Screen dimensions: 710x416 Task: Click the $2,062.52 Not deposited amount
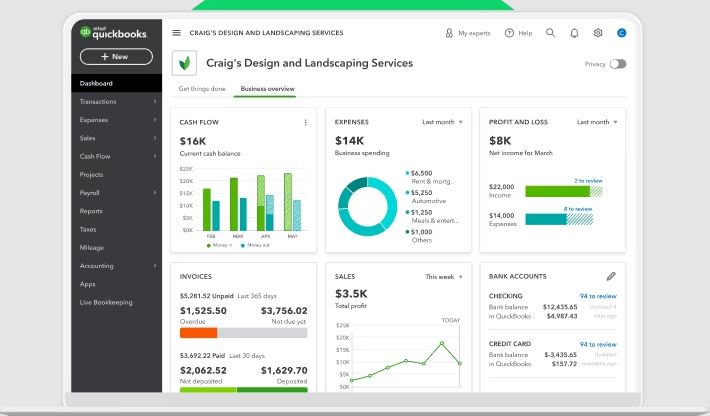click(x=203, y=370)
